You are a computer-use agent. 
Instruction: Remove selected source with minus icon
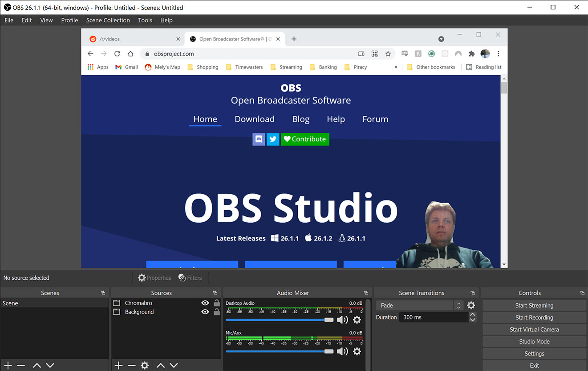(131, 365)
